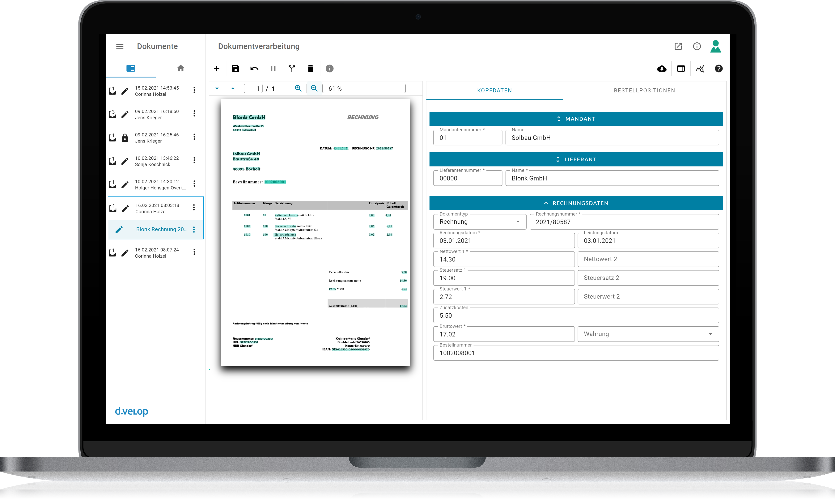Zoom in on document with magnifier plus

298,88
